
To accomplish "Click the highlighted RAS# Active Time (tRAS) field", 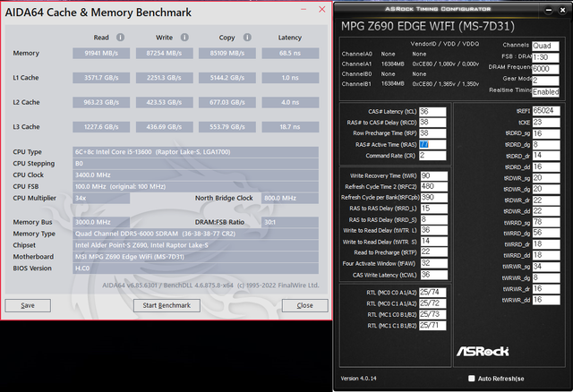I will 432,144.
